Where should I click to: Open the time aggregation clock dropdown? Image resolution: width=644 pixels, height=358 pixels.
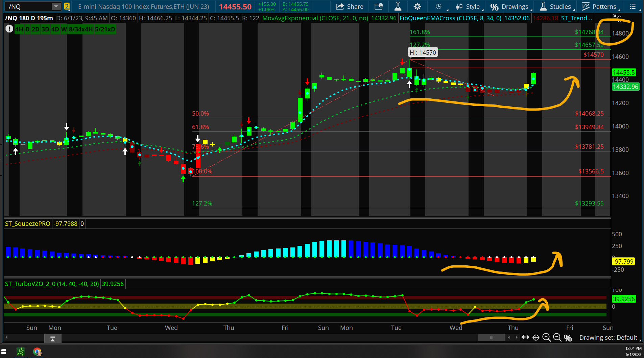point(438,6)
